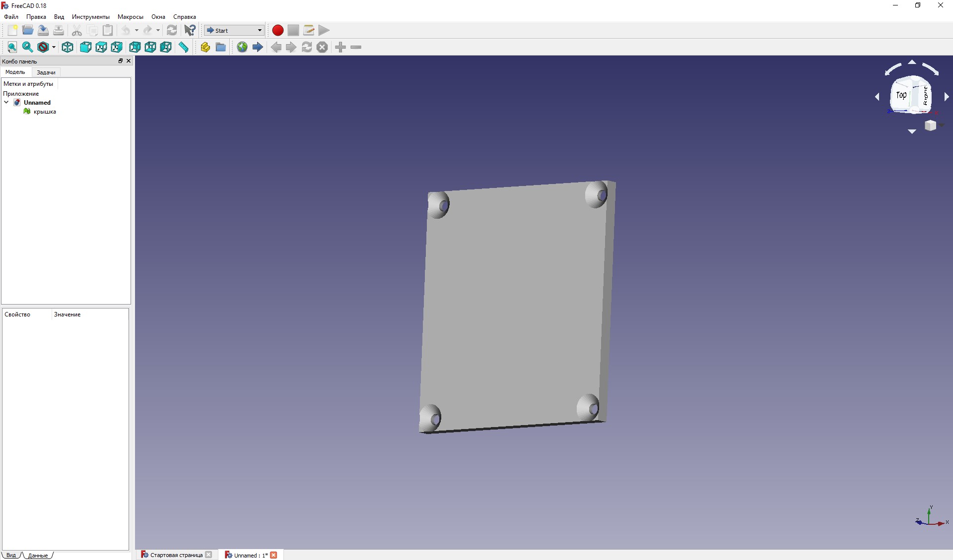Open the website globe icon
Screen dimensions: 953x560
click(x=242, y=47)
